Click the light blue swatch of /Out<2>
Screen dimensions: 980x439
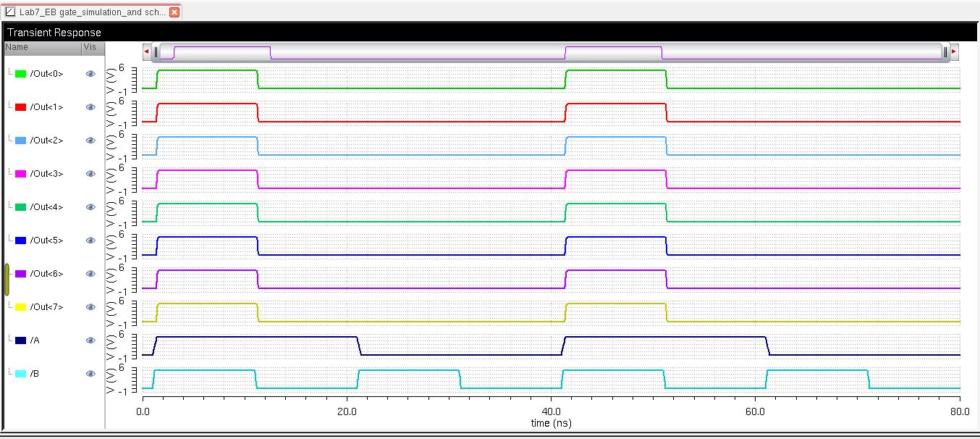coord(21,141)
